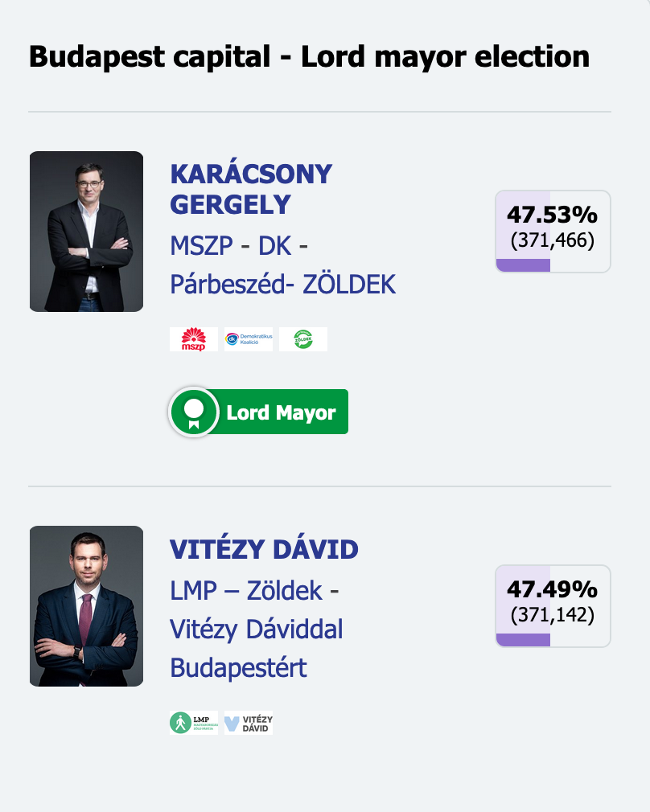This screenshot has width=650, height=812.
Task: Open Karácsony Gergely's portrait photo
Action: coord(86,232)
